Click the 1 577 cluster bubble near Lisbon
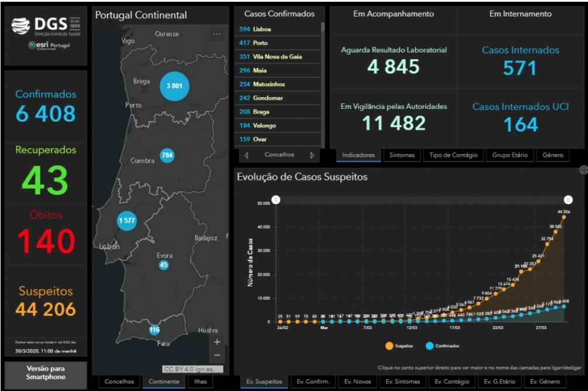The width and height of the screenshot is (588, 391). pyautogui.click(x=127, y=220)
